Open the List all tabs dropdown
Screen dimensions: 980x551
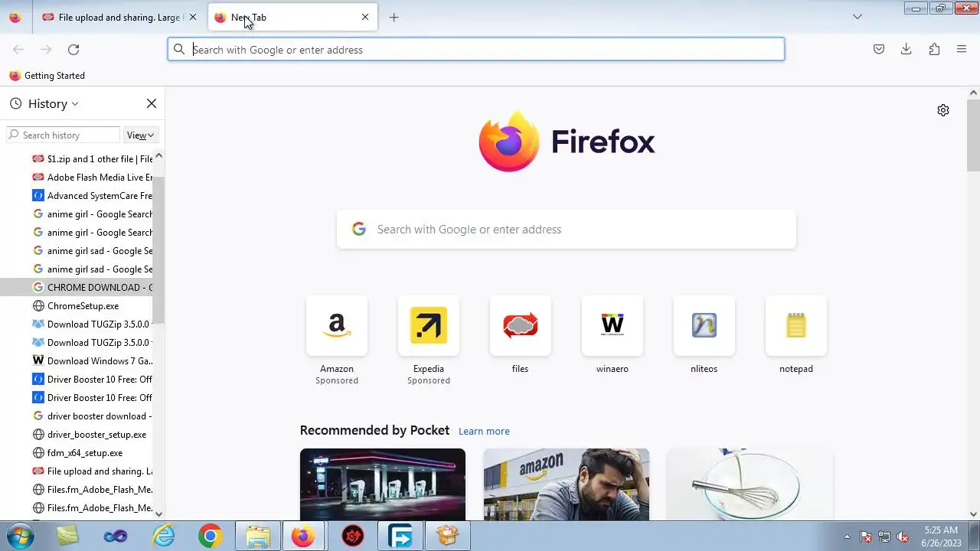857,17
